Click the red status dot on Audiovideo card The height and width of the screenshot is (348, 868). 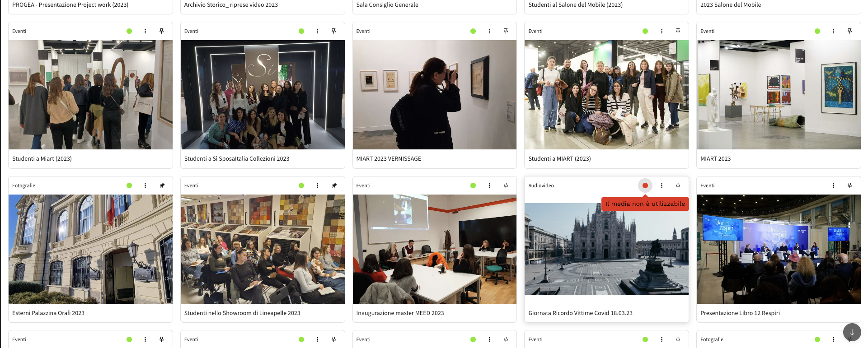coord(645,186)
